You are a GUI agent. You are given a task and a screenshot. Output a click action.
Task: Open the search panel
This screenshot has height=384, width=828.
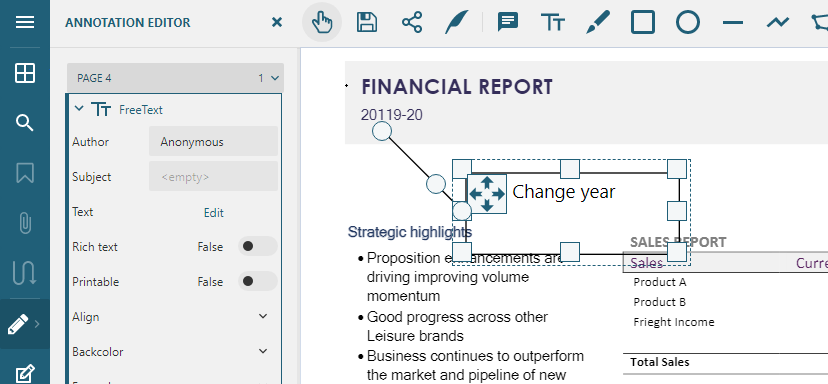pos(25,123)
